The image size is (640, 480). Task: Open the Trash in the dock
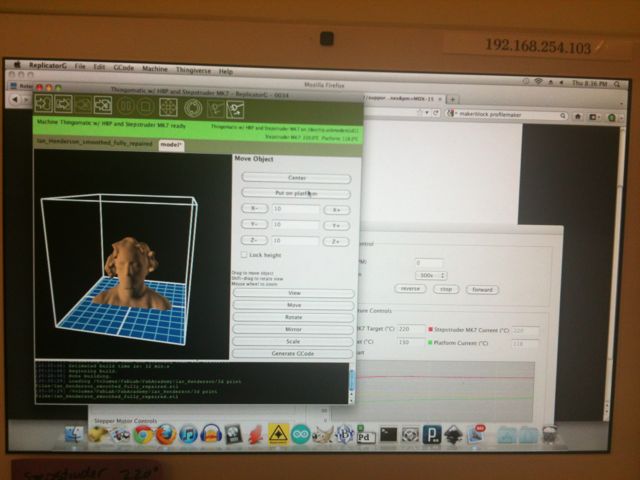[x=551, y=434]
